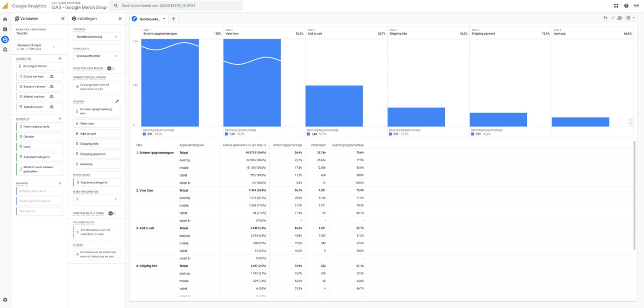Viewport: 644px width, 308px height.
Task: Add a new segment with plus icon
Action: (60, 59)
